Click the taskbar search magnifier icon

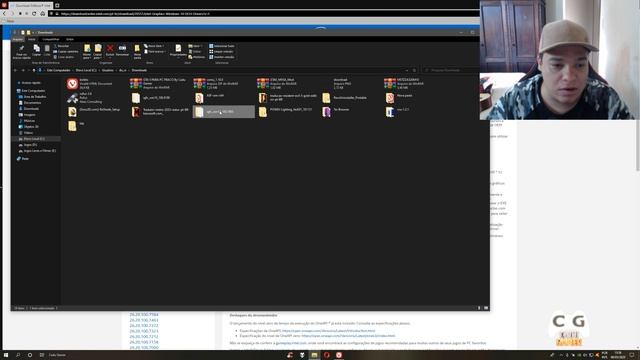(18, 355)
